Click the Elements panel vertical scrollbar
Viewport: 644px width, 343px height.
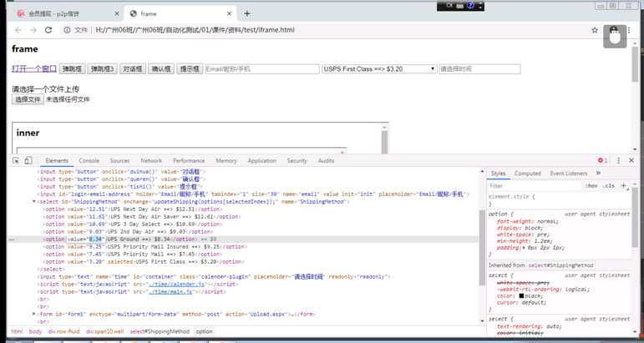click(482, 246)
